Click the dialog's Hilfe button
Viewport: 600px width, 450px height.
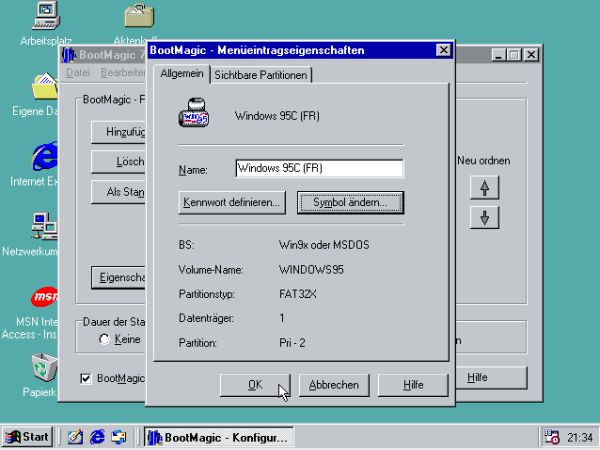pos(413,385)
